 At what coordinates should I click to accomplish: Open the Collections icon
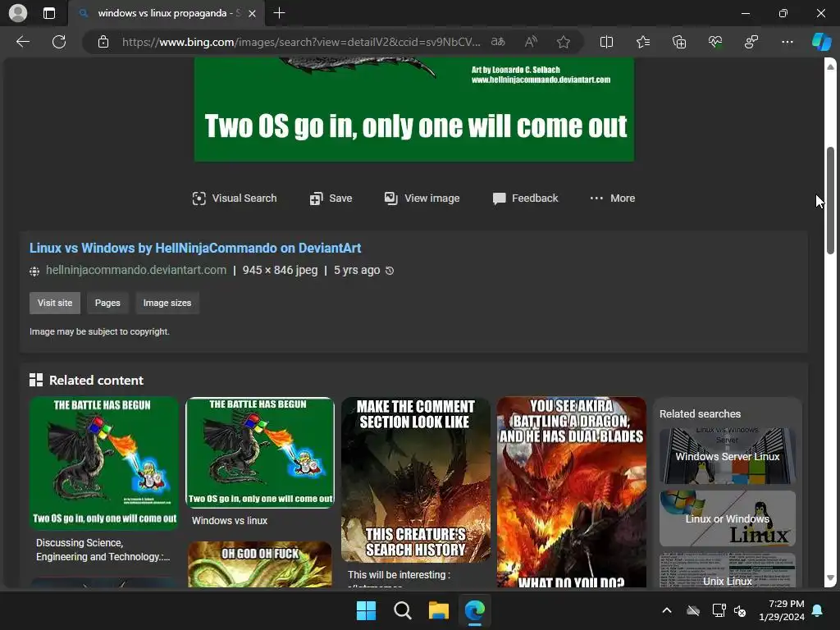point(678,42)
